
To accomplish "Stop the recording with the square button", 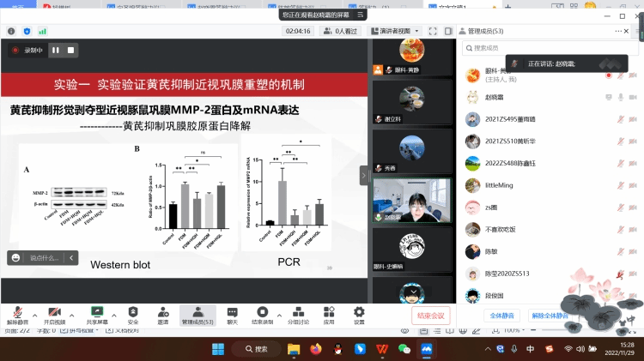I will pos(70,50).
